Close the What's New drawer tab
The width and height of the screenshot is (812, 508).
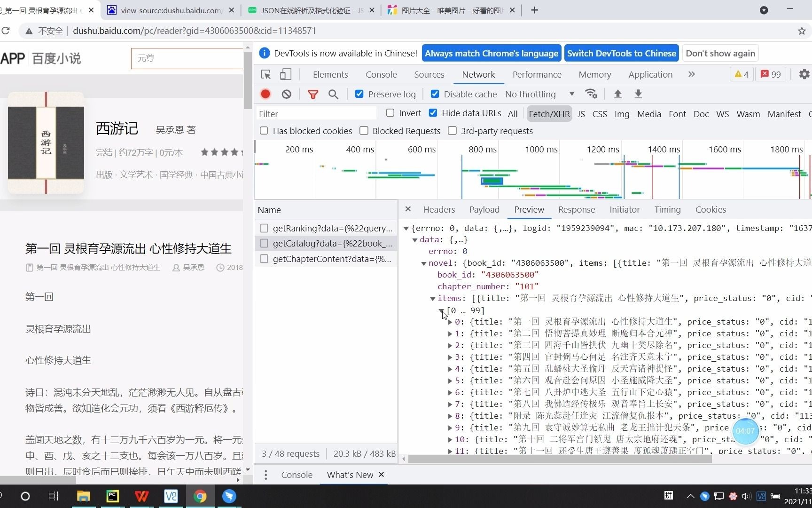382,475
